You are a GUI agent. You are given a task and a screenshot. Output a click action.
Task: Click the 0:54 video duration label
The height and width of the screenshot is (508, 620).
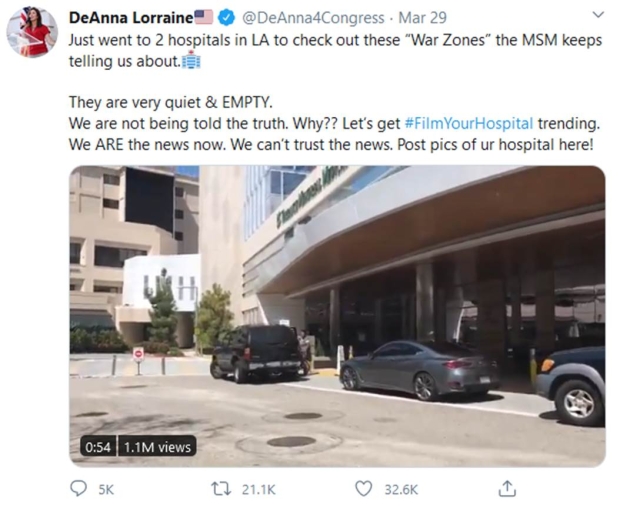pyautogui.click(x=96, y=447)
